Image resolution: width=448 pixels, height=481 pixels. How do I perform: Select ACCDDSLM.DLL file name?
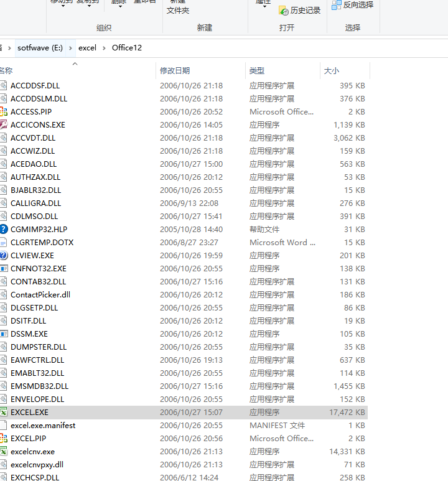pos(39,99)
